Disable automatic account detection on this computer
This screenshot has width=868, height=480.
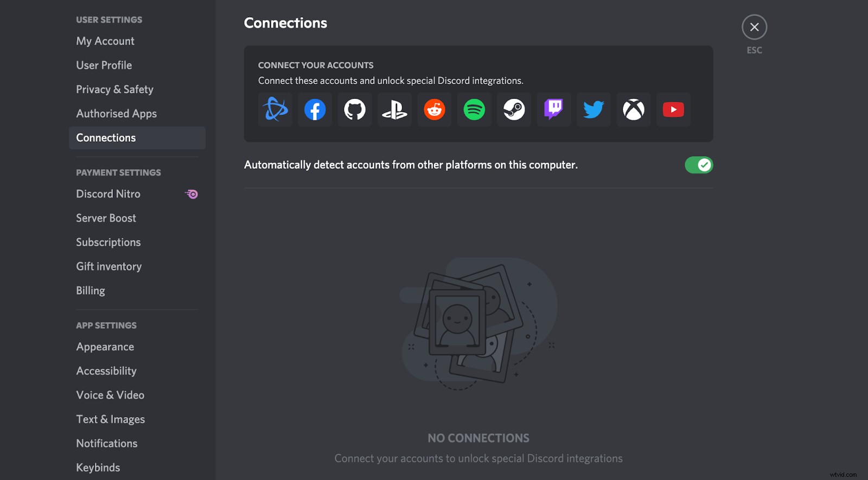[699, 165]
